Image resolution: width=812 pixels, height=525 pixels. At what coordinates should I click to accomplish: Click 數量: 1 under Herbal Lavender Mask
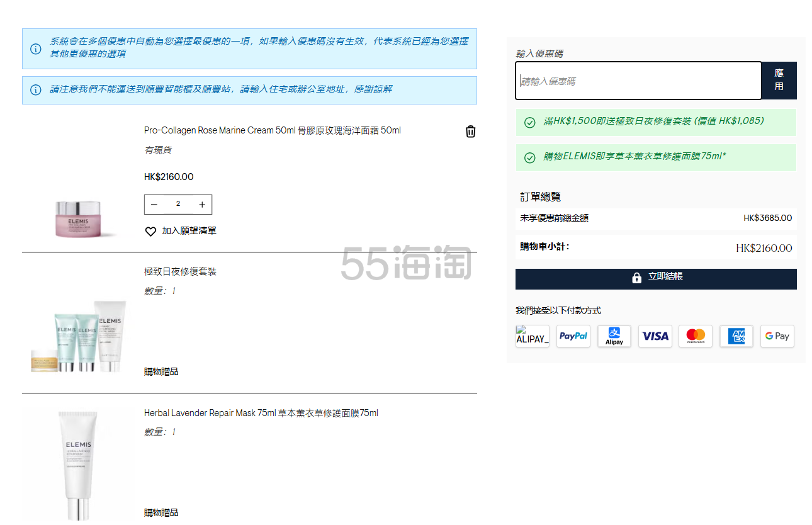160,432
